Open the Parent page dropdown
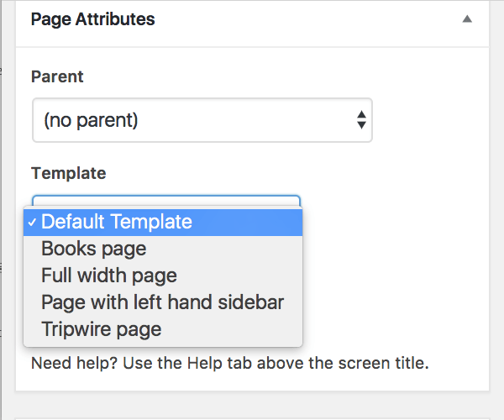Viewport: 504px width, 420px height. point(202,120)
